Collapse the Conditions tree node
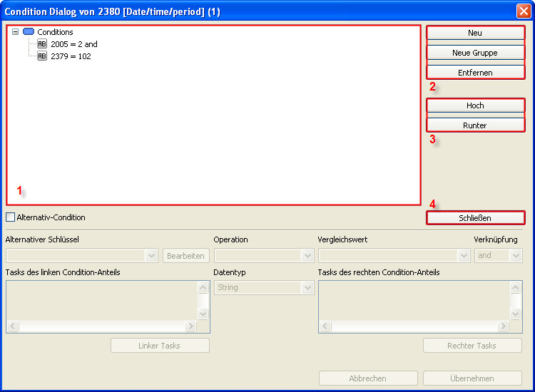 (16, 32)
